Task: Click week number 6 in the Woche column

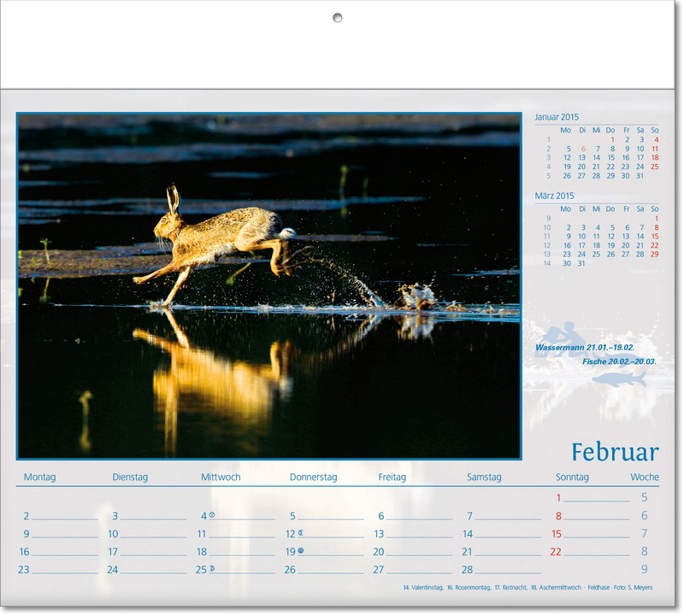Action: (645, 516)
